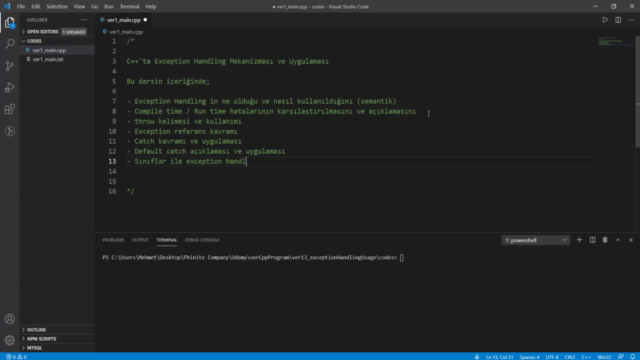Split the editor to the right
The height and width of the screenshot is (360, 640).
tap(618, 20)
